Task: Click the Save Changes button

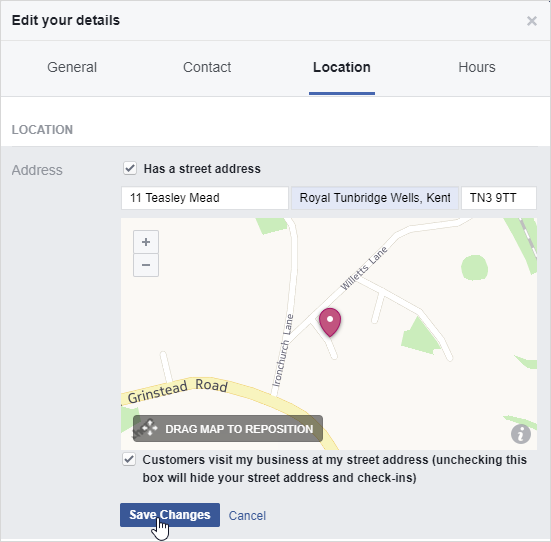Action: [x=170, y=515]
